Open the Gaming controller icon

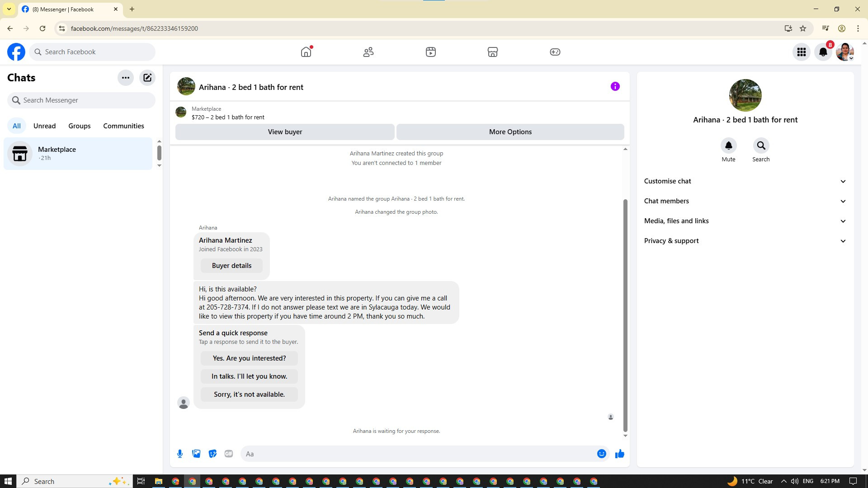[555, 52]
